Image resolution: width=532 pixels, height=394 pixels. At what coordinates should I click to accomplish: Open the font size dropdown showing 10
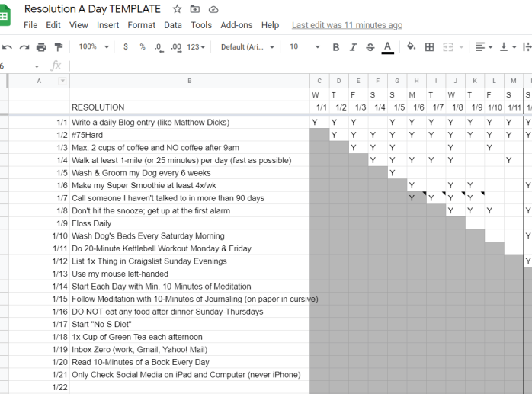[302, 47]
